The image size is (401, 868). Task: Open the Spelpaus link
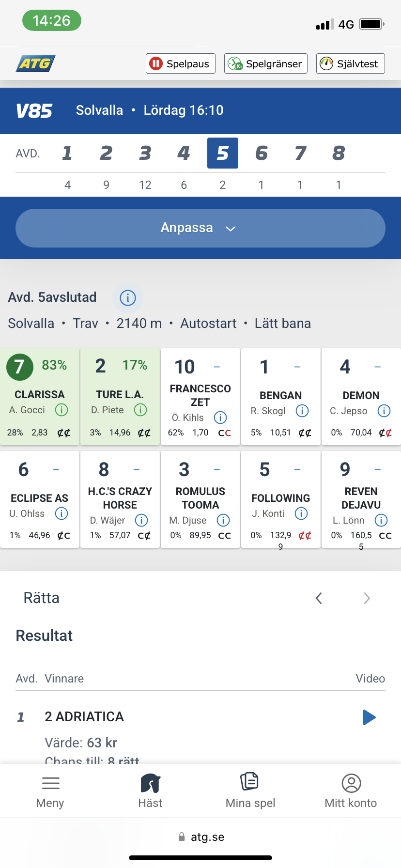[x=181, y=63]
